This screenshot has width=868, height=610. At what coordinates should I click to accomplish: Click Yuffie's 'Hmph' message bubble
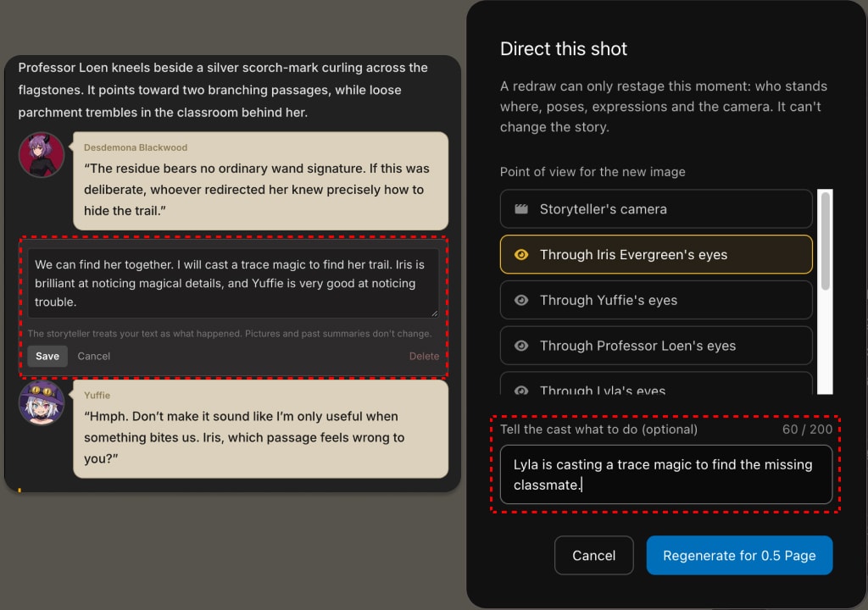point(261,429)
